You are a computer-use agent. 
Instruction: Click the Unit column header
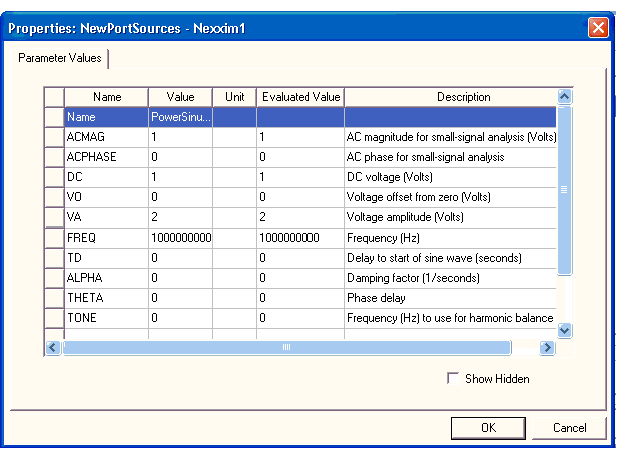tap(234, 97)
